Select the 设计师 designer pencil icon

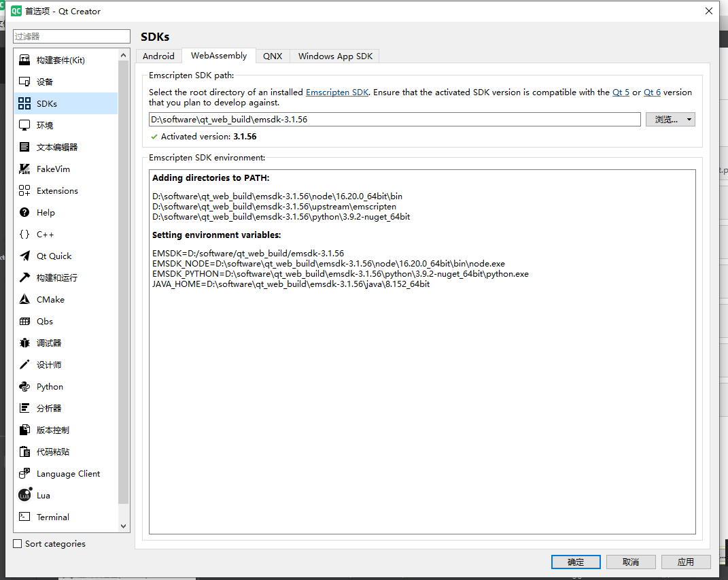(x=24, y=364)
